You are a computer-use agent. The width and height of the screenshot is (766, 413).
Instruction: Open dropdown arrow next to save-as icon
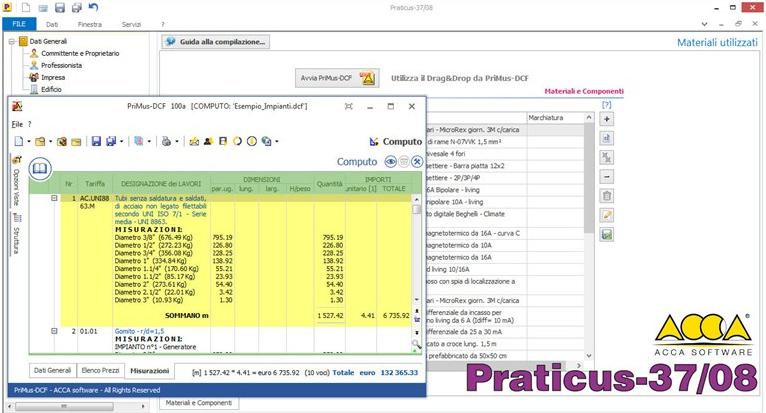click(x=122, y=142)
